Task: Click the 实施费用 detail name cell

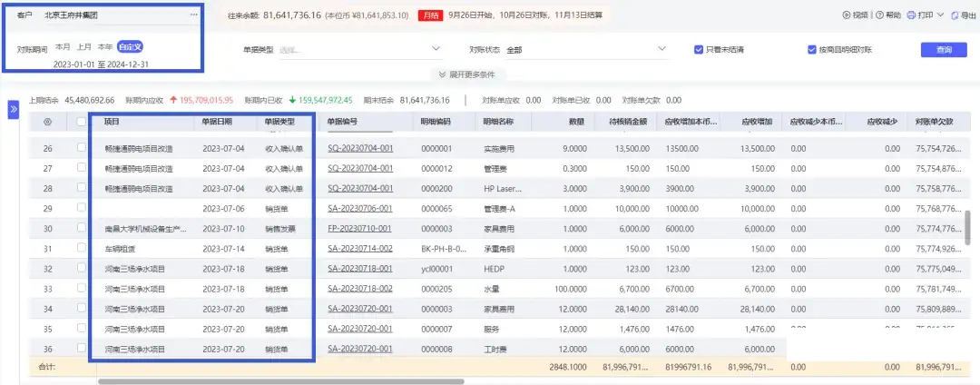Action: coord(499,149)
